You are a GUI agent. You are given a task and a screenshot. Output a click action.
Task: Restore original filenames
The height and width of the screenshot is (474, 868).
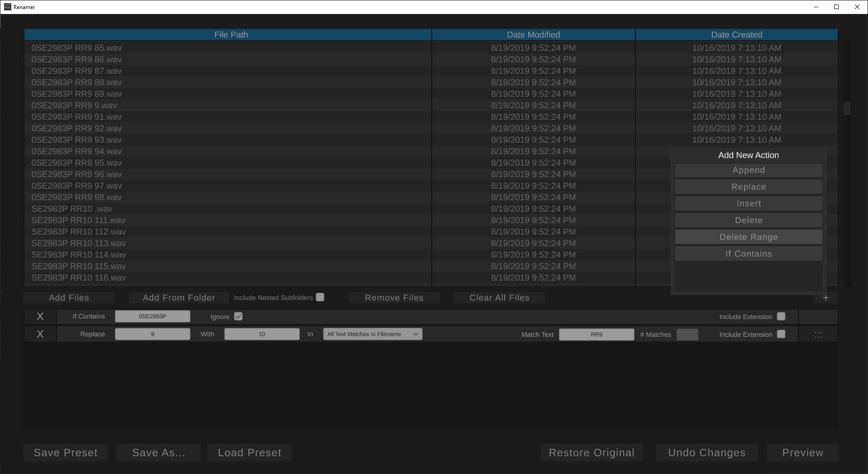[x=592, y=452]
